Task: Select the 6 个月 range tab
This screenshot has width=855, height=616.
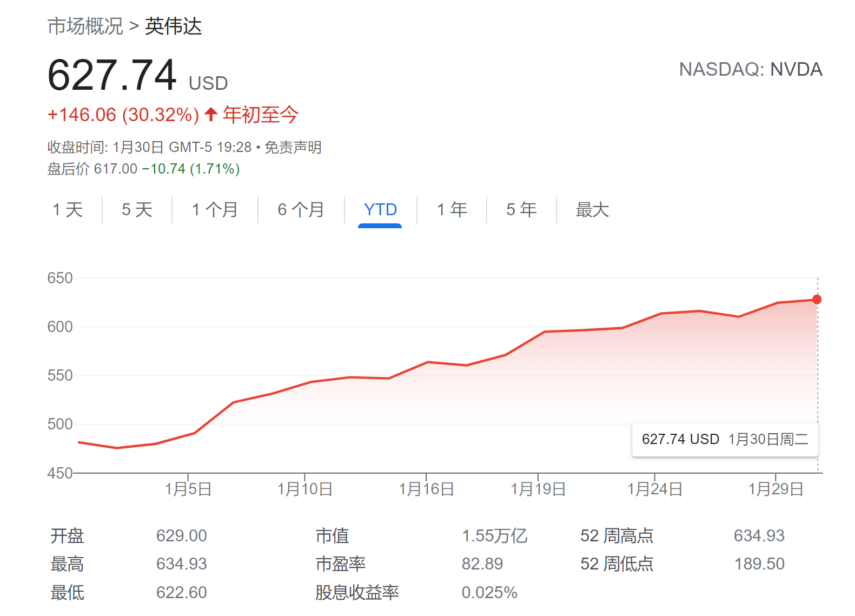Action: pos(301,210)
